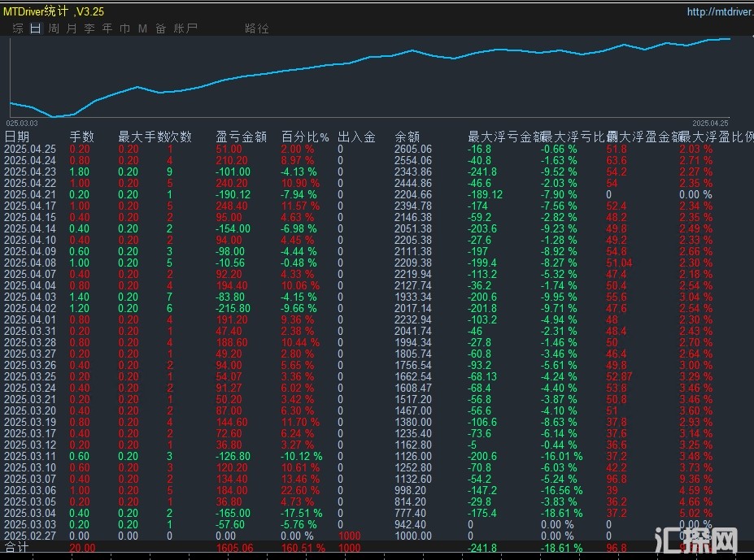Select the 日 (daily) statistics tab
Image resolution: width=754 pixels, height=560 pixels.
coord(35,28)
